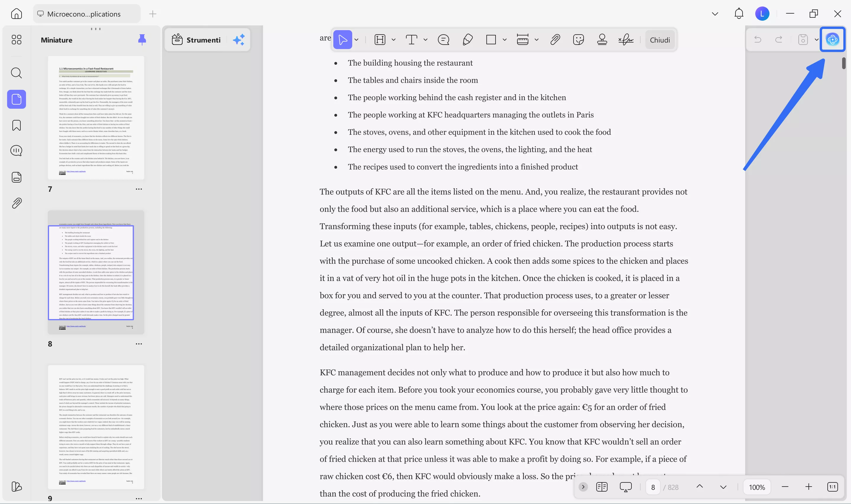Expand the title bar chevron dropdown
The image size is (851, 504).
[715, 14]
